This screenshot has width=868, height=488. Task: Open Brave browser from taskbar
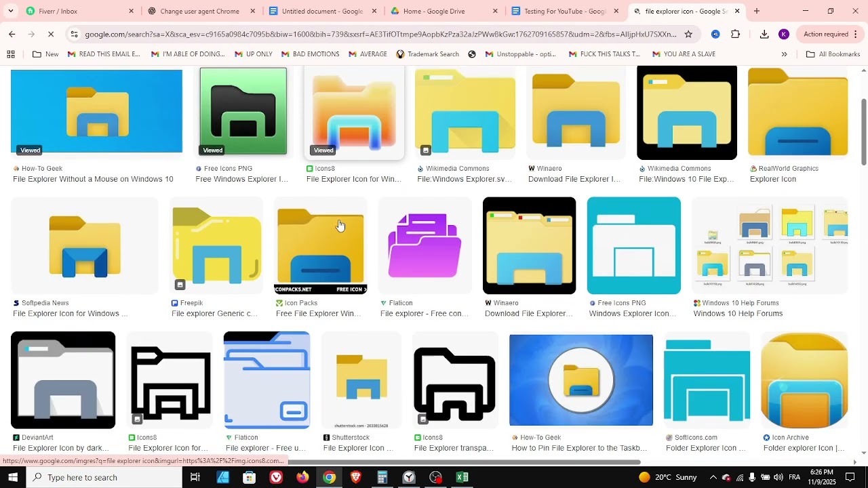pyautogui.click(x=355, y=477)
